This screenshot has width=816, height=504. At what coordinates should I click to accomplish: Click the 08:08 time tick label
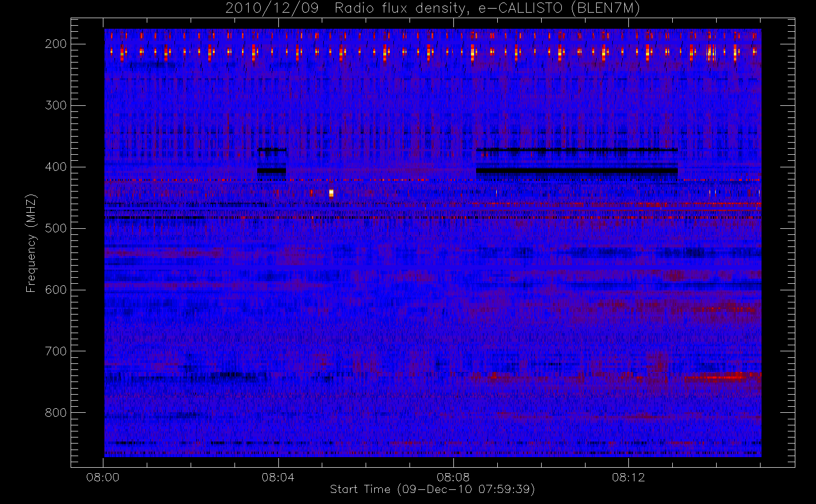pyautogui.click(x=453, y=477)
